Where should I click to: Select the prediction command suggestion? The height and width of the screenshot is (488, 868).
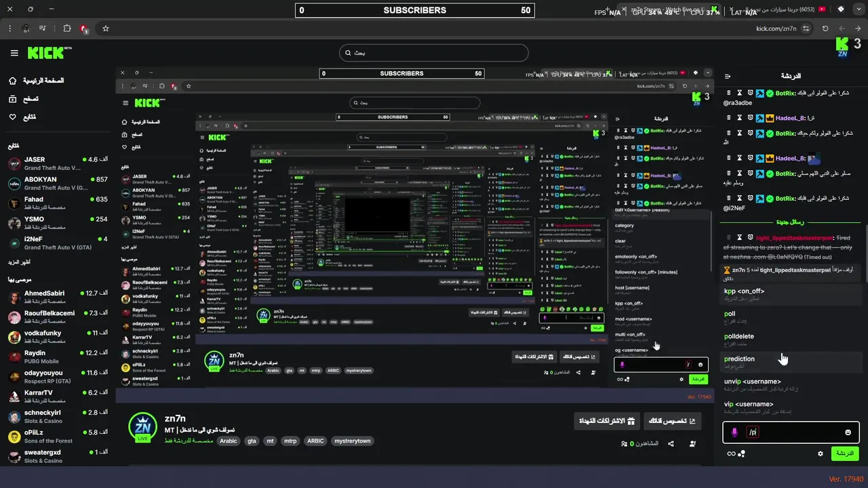pos(792,362)
